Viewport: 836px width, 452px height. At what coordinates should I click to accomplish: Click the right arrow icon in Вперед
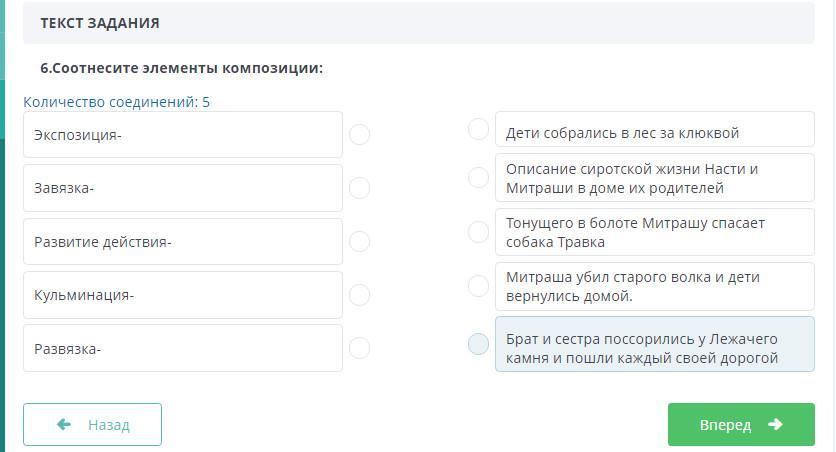point(775,424)
